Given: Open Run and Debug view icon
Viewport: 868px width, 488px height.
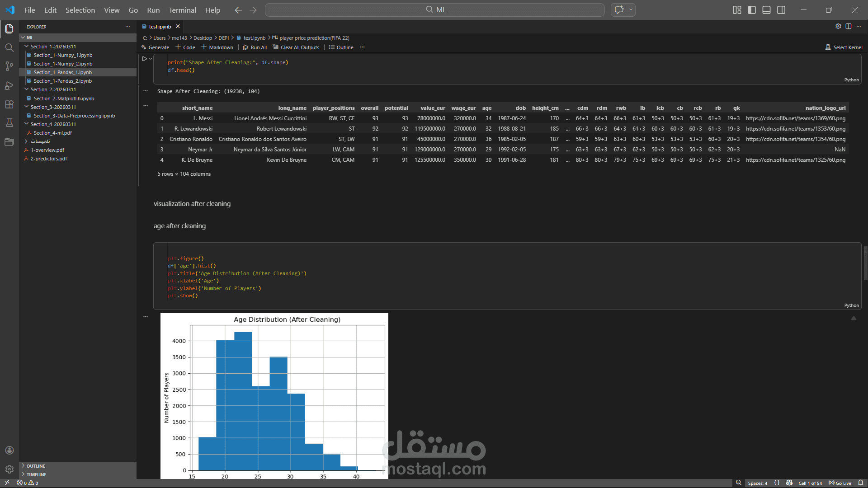Looking at the screenshot, I should tap(9, 85).
